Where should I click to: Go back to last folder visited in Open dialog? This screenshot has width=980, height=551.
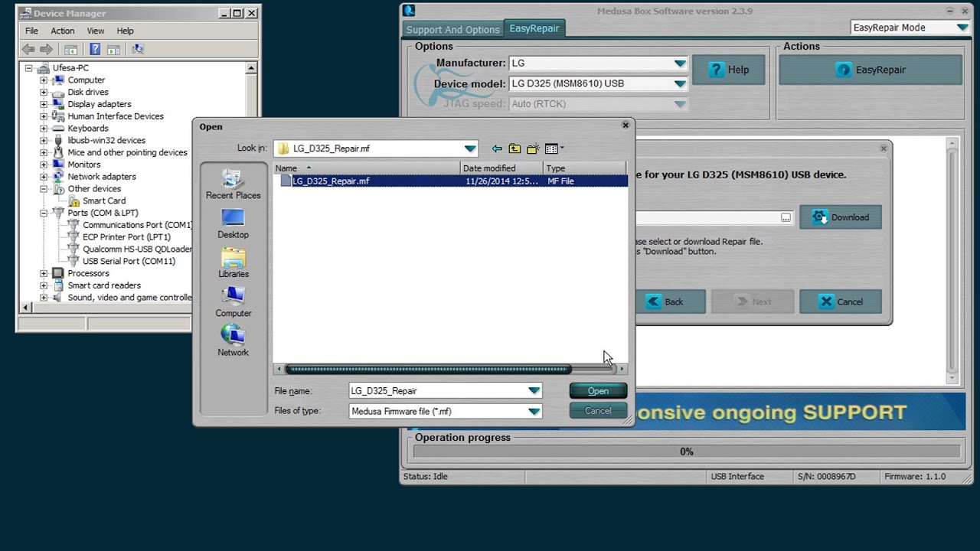pos(497,148)
